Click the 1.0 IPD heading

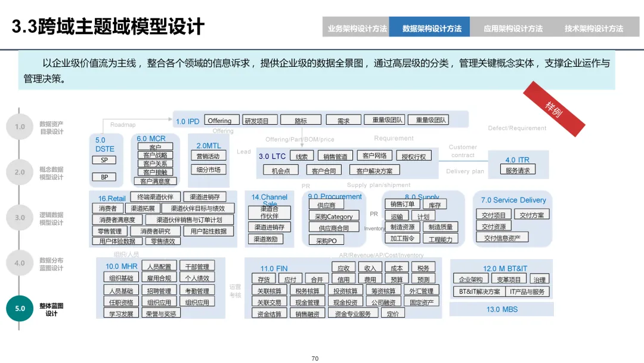pos(187,122)
